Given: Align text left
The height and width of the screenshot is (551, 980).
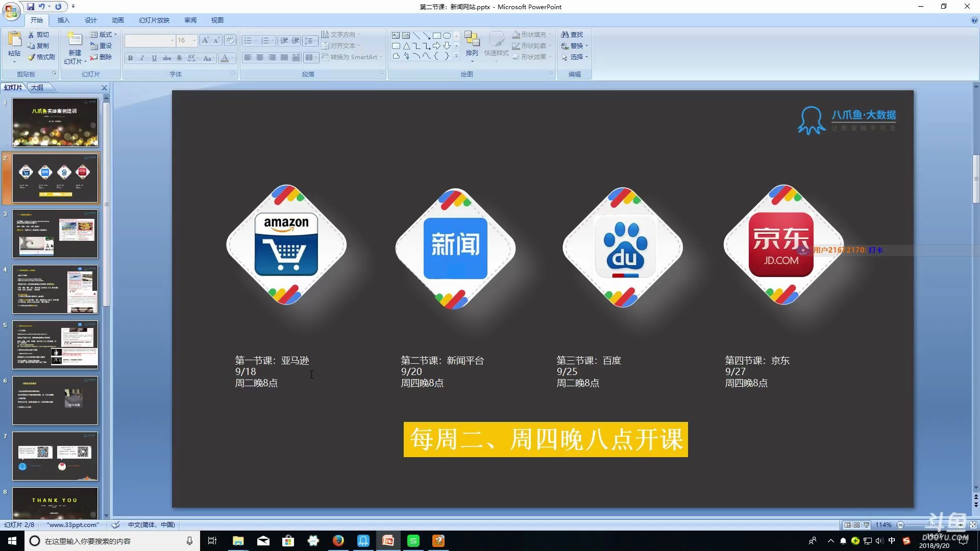Looking at the screenshot, I should coord(248,58).
